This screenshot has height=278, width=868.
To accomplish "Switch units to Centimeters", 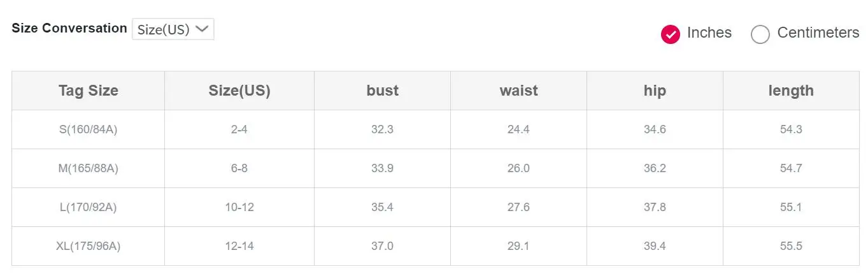I will (x=760, y=34).
